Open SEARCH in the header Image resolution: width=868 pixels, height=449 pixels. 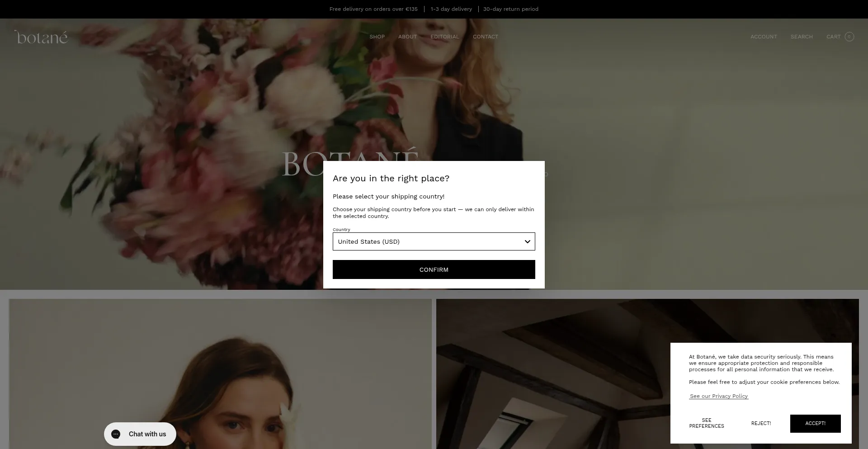point(802,37)
